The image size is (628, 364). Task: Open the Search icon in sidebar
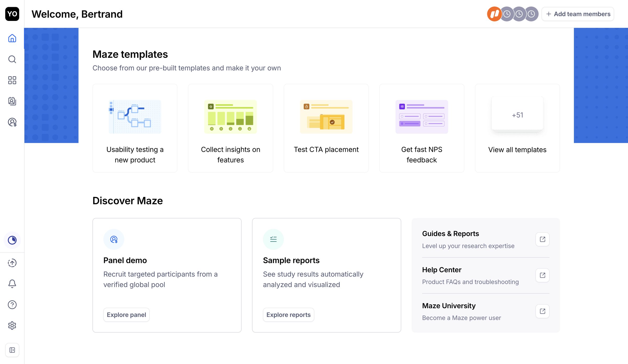pyautogui.click(x=12, y=59)
